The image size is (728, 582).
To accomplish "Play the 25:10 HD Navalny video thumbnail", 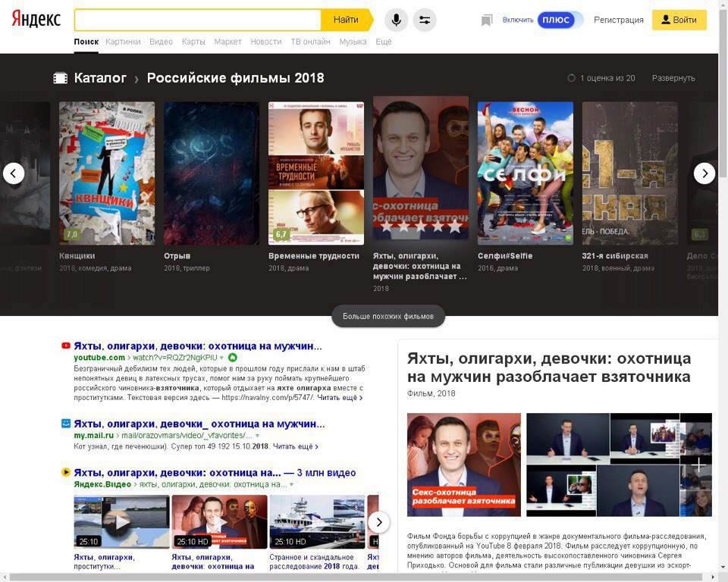I will (220, 521).
